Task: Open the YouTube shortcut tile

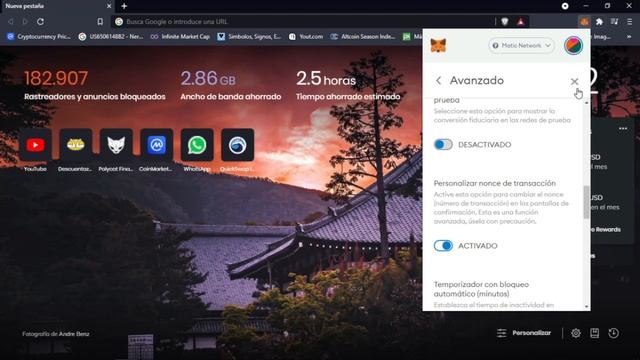Action: pos(35,145)
